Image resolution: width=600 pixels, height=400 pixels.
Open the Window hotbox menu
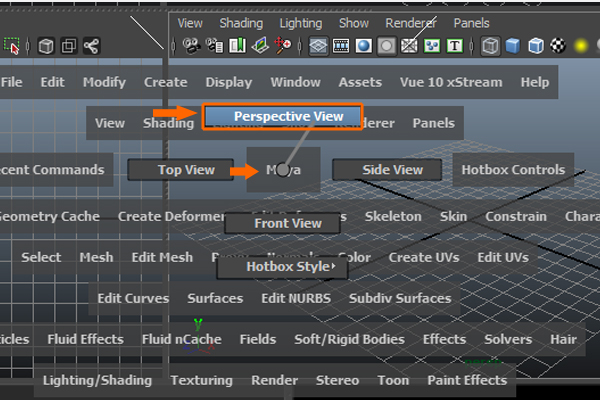point(295,82)
